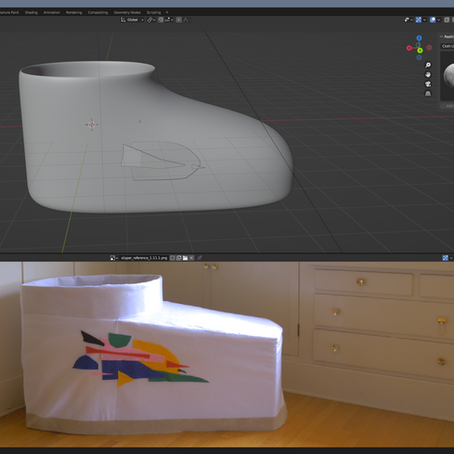Switch to the Compositing workspace tab
The width and height of the screenshot is (454, 454).
[x=98, y=12]
